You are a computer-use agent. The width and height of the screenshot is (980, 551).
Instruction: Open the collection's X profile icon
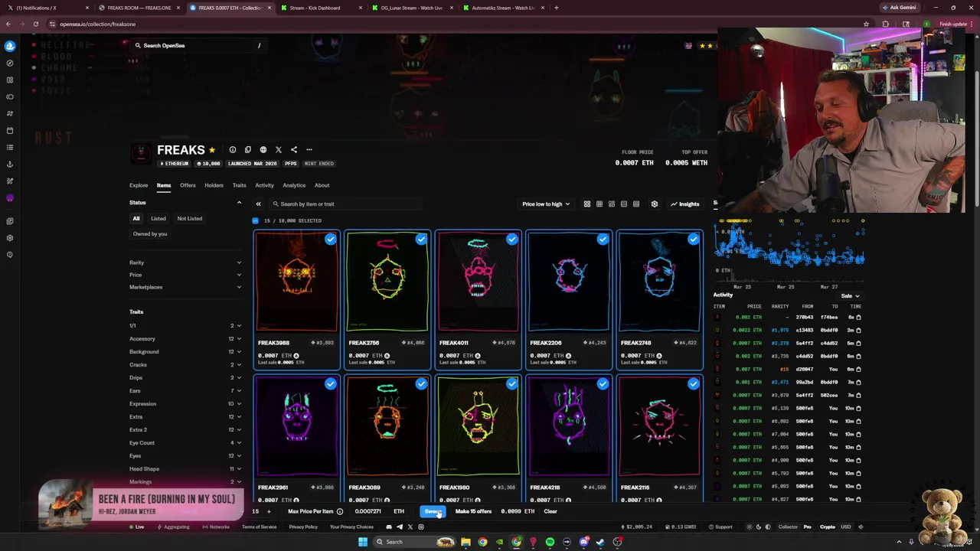(x=278, y=150)
